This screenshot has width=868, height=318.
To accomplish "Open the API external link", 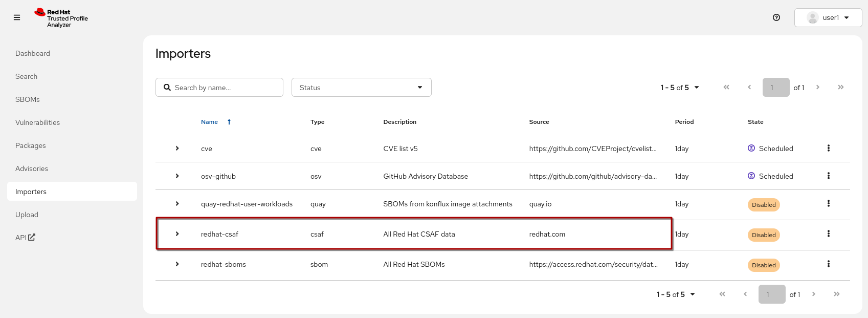I will click(x=25, y=238).
